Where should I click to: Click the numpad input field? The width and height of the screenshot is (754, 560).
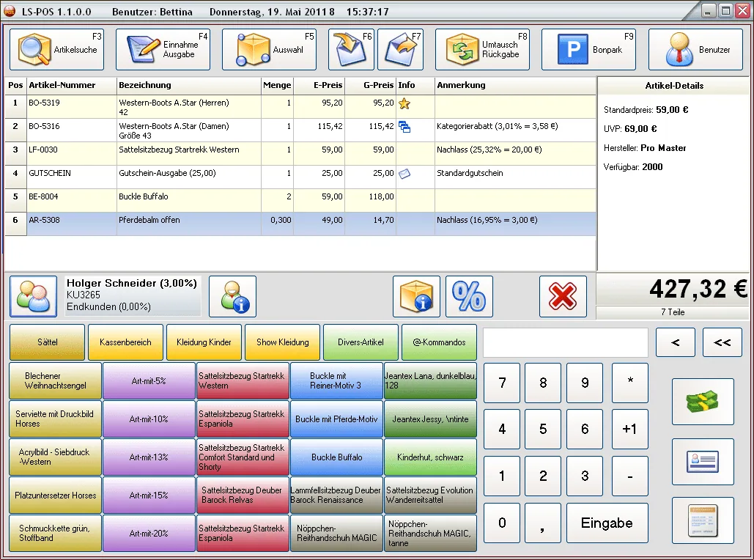point(566,342)
